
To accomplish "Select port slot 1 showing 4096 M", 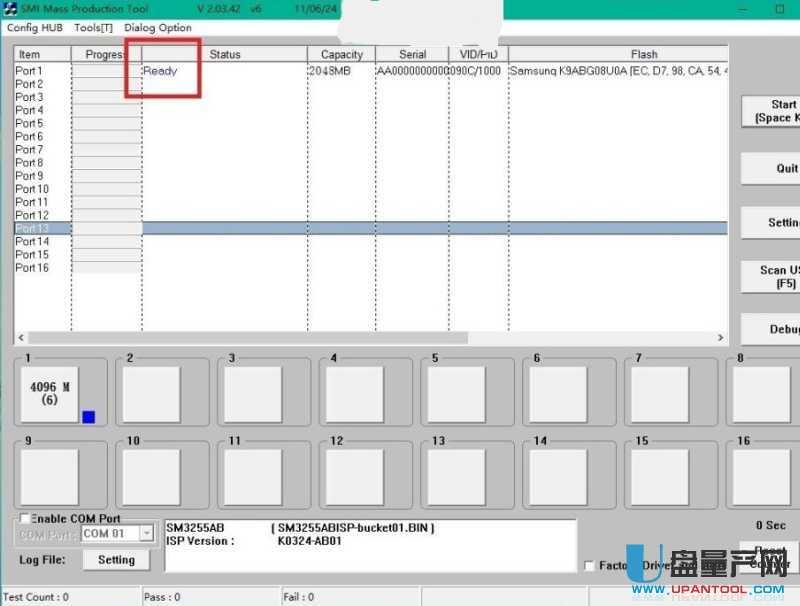I will 49,392.
